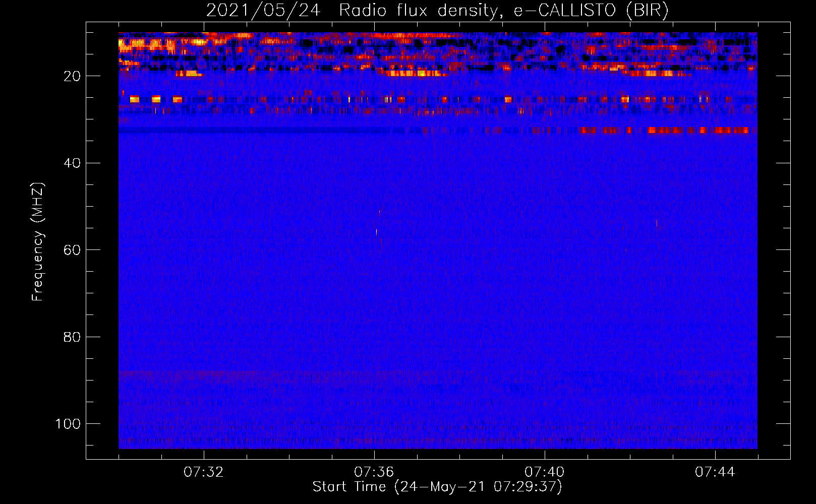Click the 100 frequency tick label
This screenshot has width=816, height=504.
pyautogui.click(x=68, y=424)
